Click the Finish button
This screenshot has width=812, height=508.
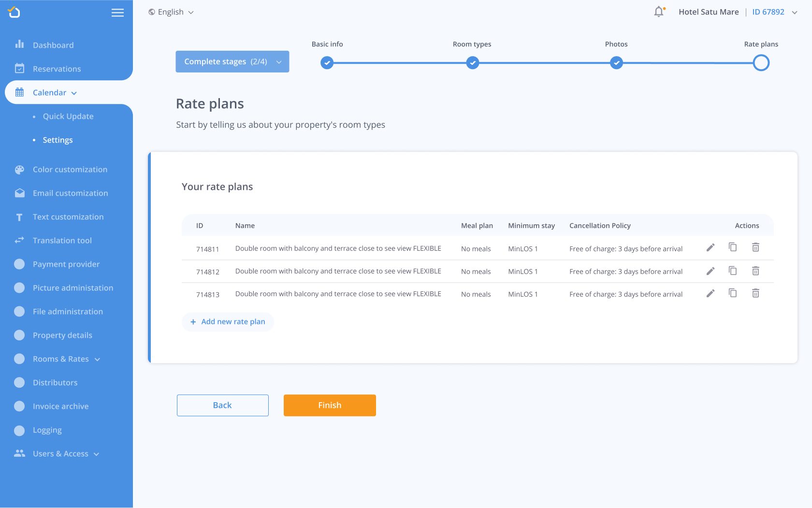click(330, 405)
